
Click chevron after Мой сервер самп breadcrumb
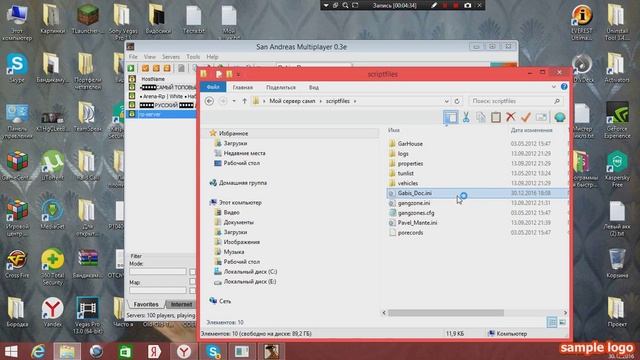[321, 101]
